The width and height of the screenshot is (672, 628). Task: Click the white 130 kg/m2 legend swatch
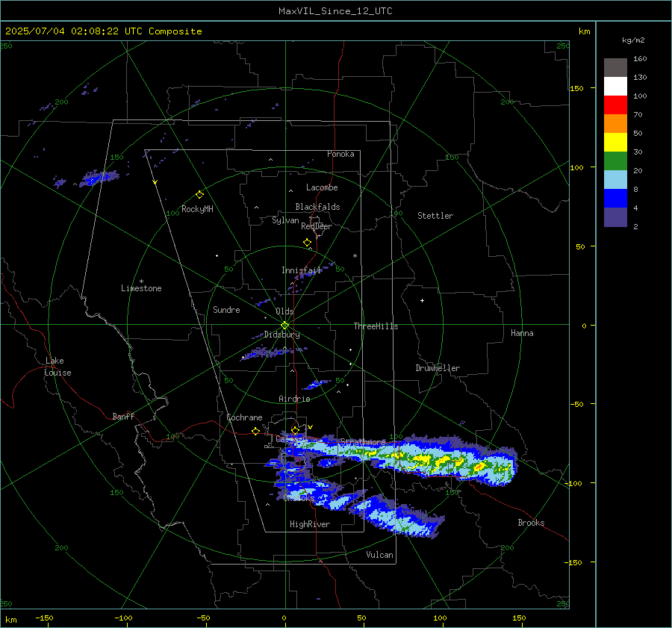coord(615,86)
